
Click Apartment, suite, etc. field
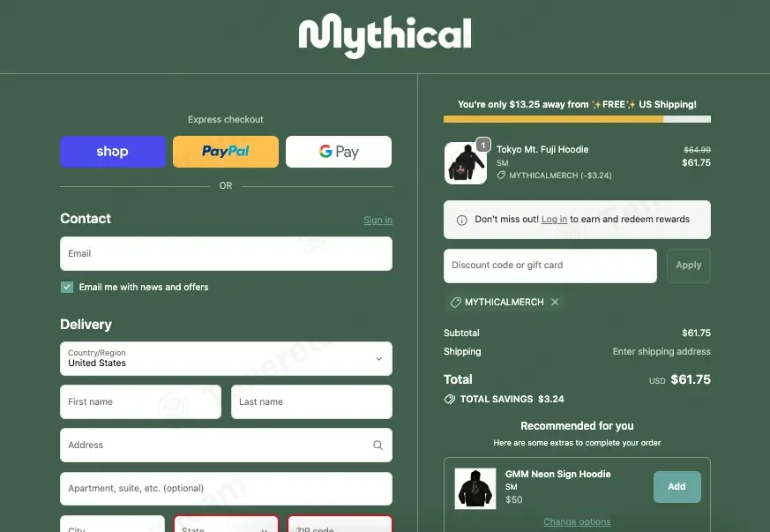[x=226, y=489]
